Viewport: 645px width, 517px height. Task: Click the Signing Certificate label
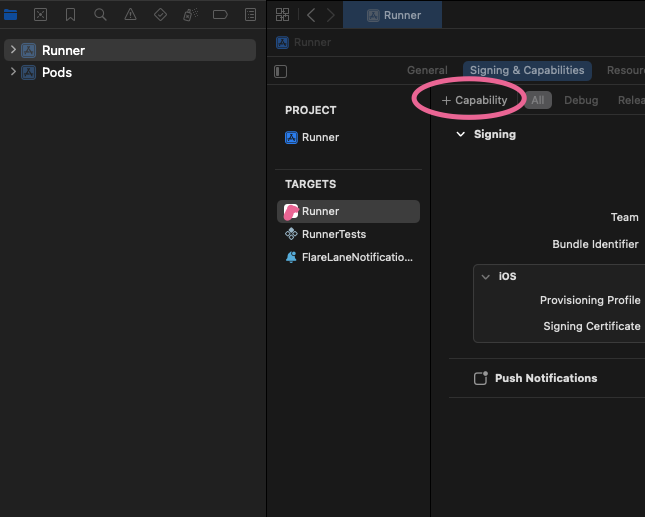point(592,326)
